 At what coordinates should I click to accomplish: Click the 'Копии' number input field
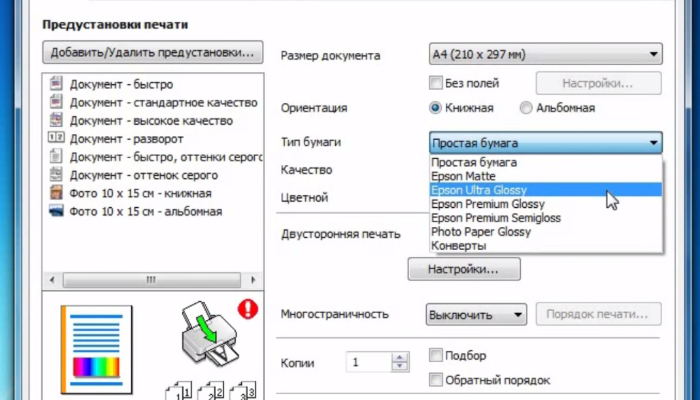point(369,362)
